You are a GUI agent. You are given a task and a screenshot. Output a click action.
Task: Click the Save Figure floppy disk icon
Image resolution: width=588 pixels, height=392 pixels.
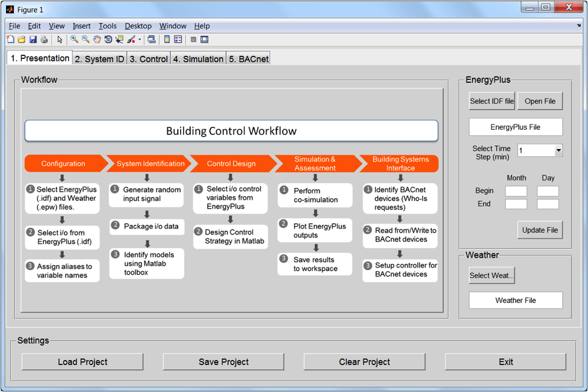pyautogui.click(x=33, y=39)
